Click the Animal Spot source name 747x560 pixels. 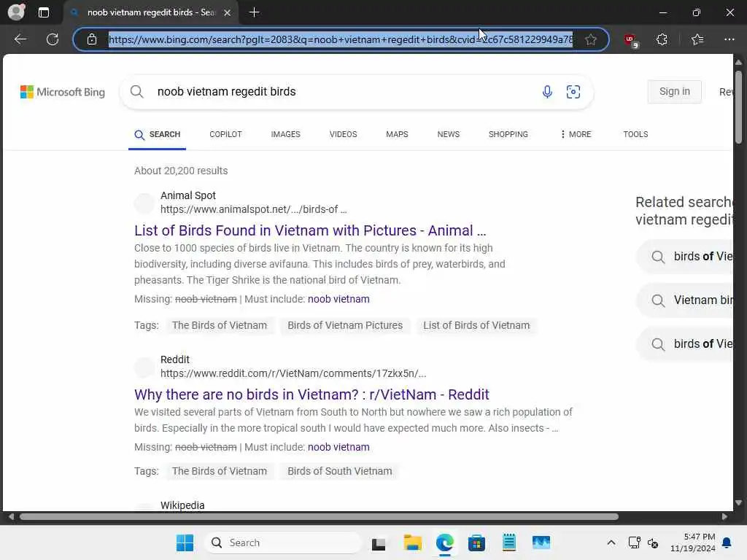click(188, 195)
